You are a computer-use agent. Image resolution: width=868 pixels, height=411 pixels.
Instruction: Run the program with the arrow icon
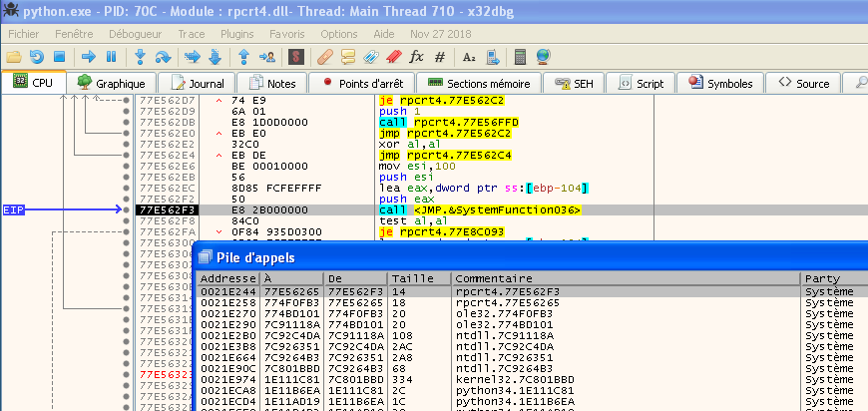89,57
